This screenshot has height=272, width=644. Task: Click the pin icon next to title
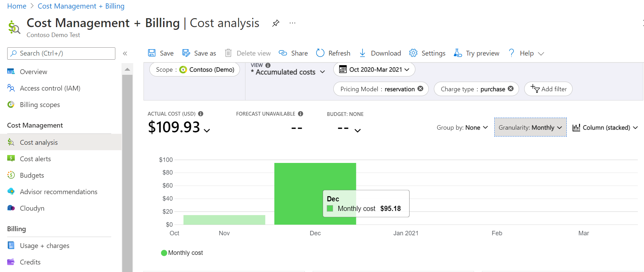pos(276,23)
